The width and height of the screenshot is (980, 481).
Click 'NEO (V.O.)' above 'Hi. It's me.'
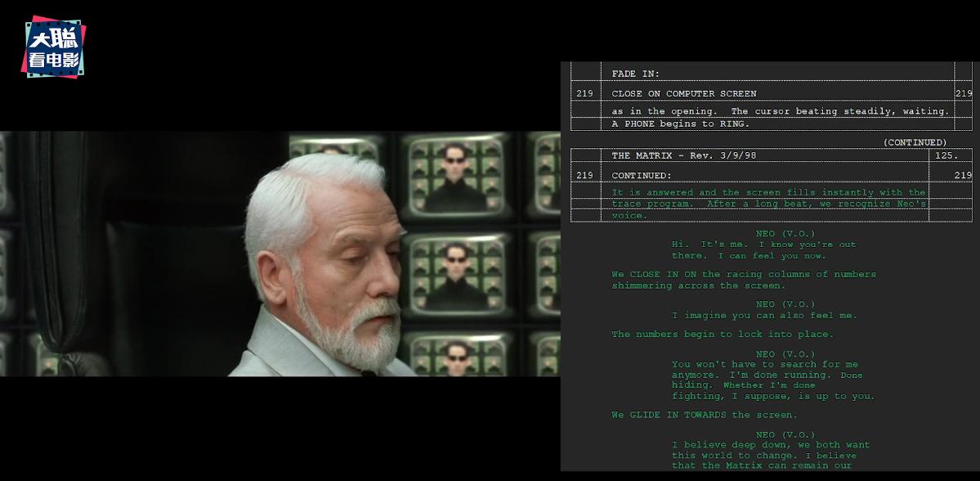[785, 233]
